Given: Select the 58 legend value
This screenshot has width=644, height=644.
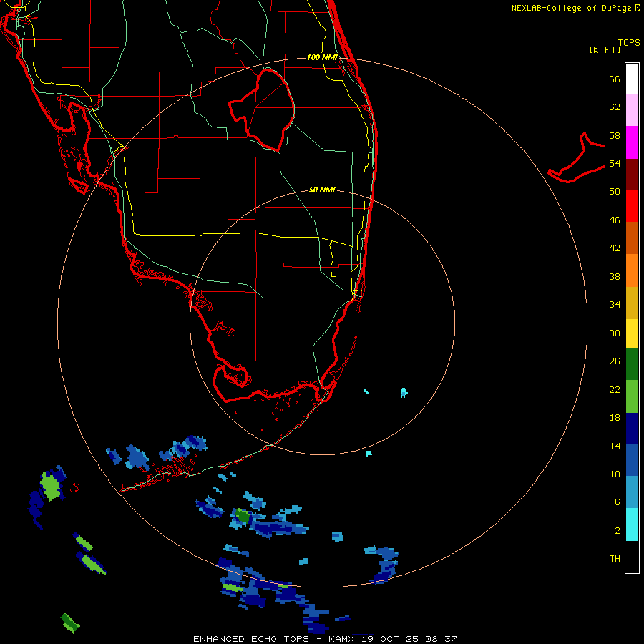Looking at the screenshot, I should tap(615, 135).
